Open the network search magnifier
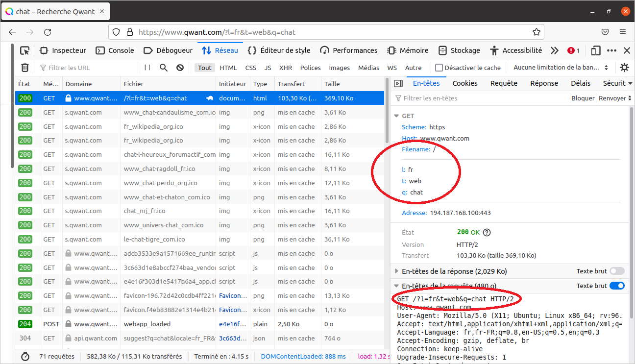 click(x=164, y=68)
